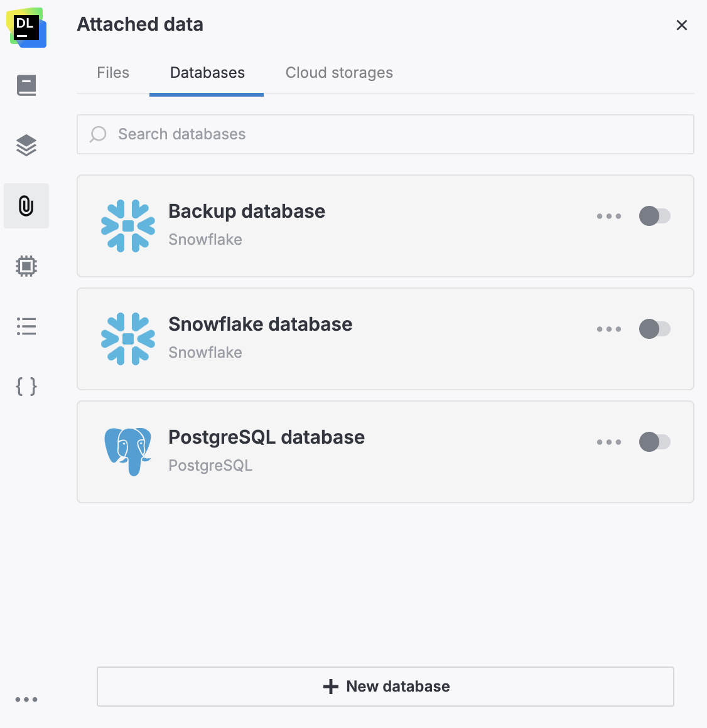Open the environment/computation panel icon
Screen dimensions: 707x728
pos(26,265)
